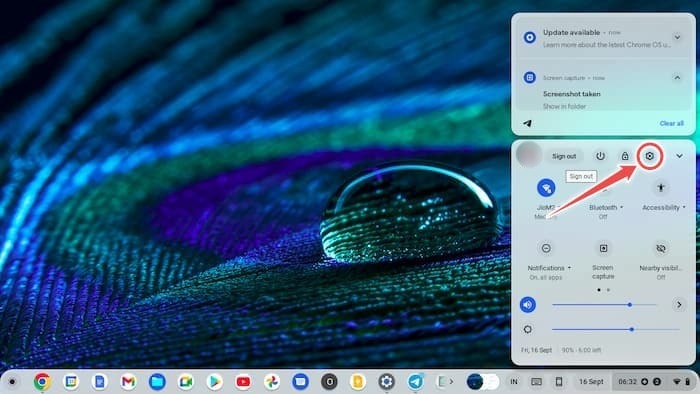This screenshot has width=700, height=394.
Task: Toggle Nearby visibility
Action: pos(661,248)
